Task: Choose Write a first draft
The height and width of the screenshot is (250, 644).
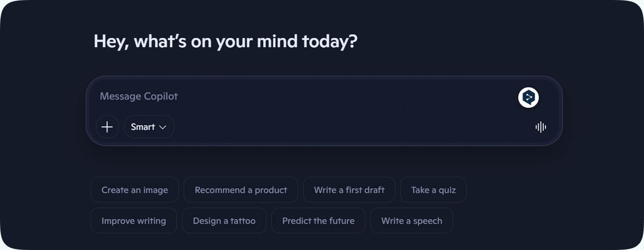Action: pyautogui.click(x=349, y=190)
